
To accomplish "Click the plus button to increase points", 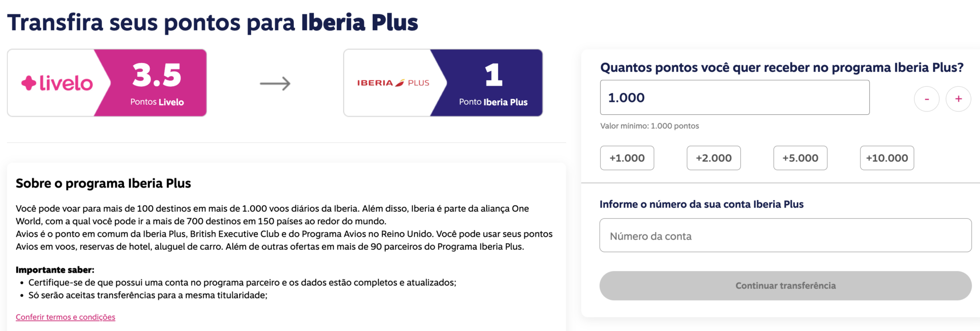I will tap(958, 98).
